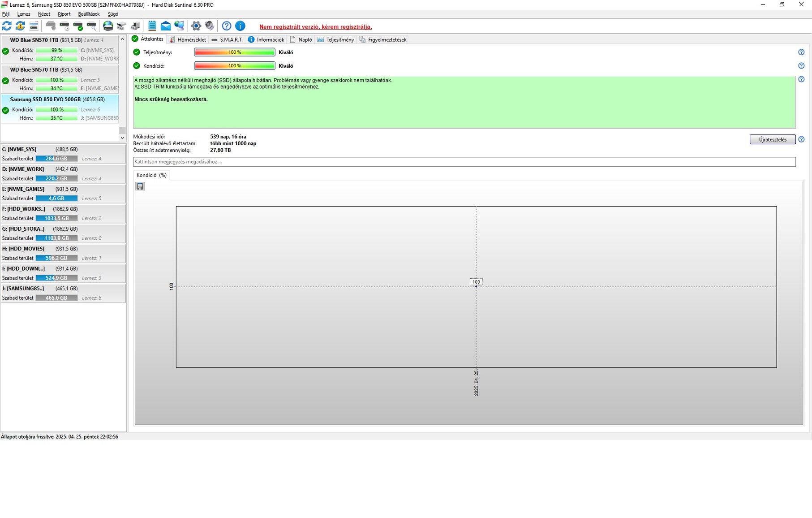This screenshot has height=518, width=812.
Task: Click the disk list scrollbar thumb
Action: tap(122, 130)
